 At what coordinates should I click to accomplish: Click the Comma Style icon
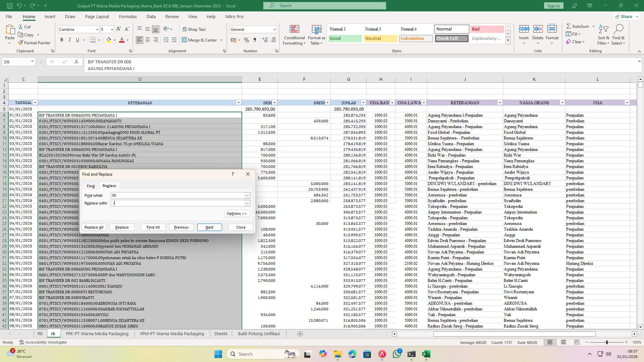pyautogui.click(x=255, y=40)
